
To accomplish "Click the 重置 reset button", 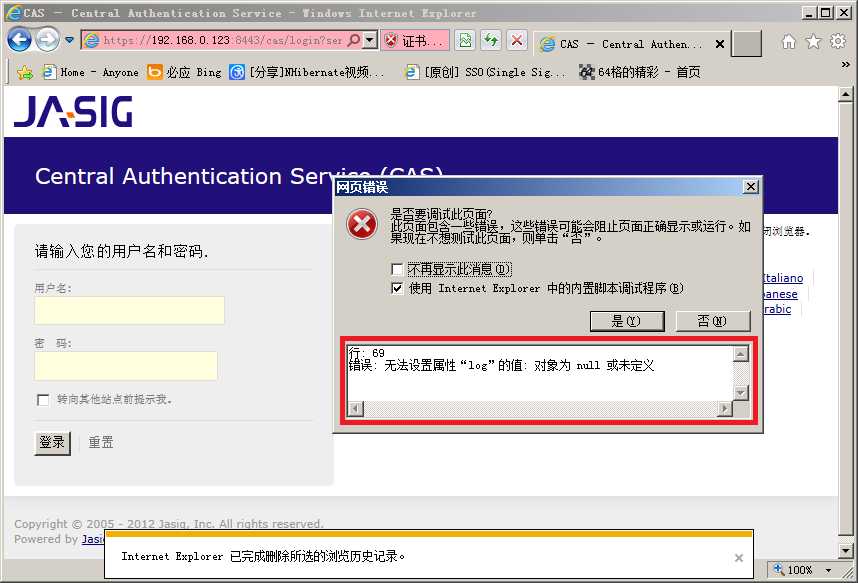I will 101,442.
